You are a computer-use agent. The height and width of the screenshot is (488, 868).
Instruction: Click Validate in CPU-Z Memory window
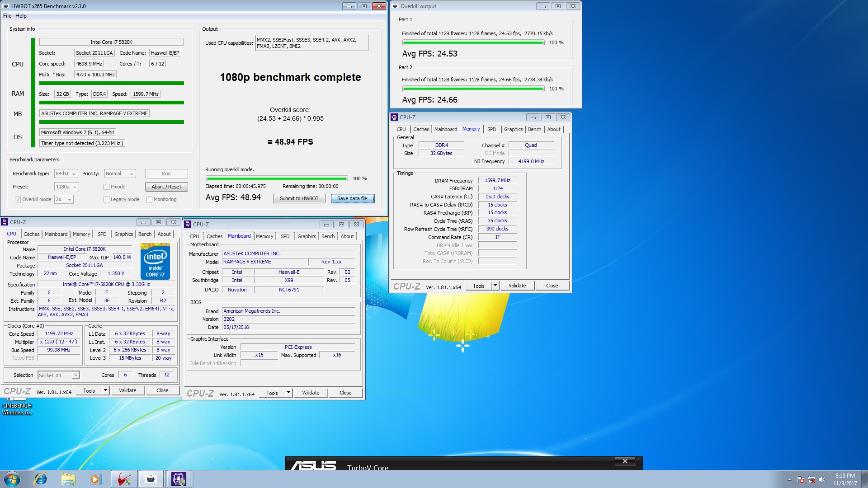[517, 286]
